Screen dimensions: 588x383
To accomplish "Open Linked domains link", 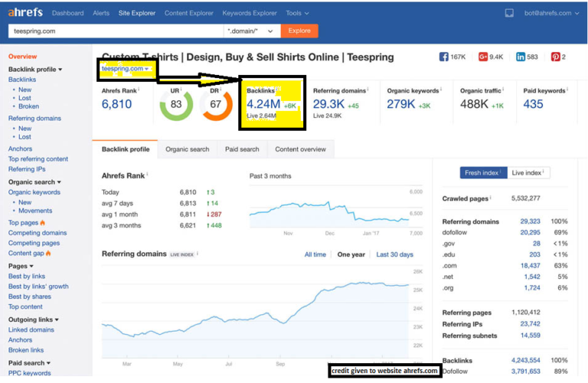I will (x=31, y=329).
